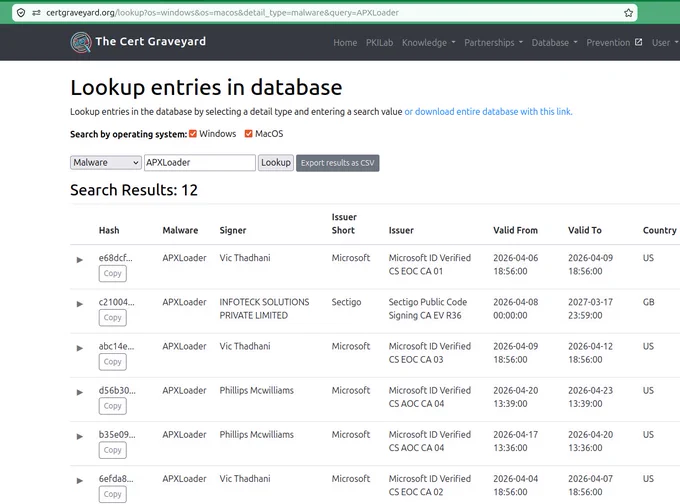Open the Knowledge dropdown menu
680x504 pixels.
pyautogui.click(x=428, y=43)
